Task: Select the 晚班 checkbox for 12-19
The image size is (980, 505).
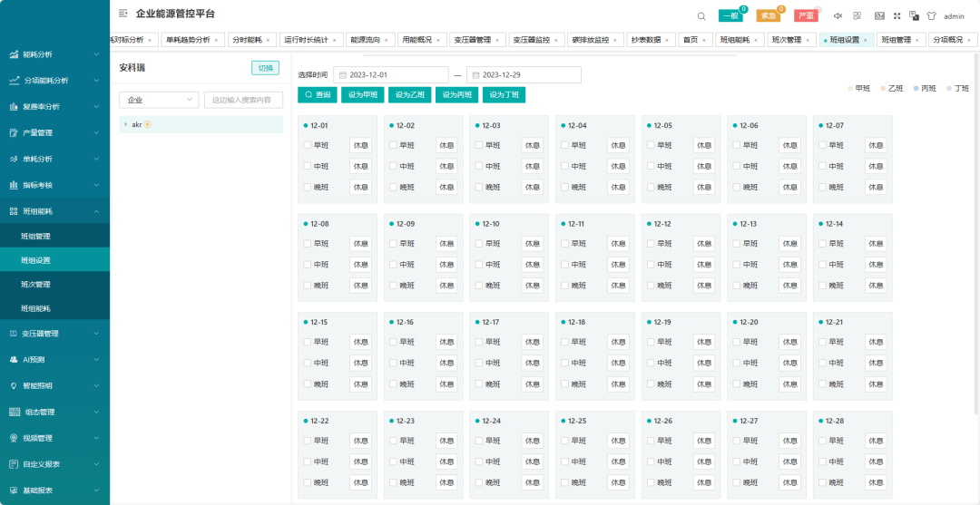Action: (650, 384)
